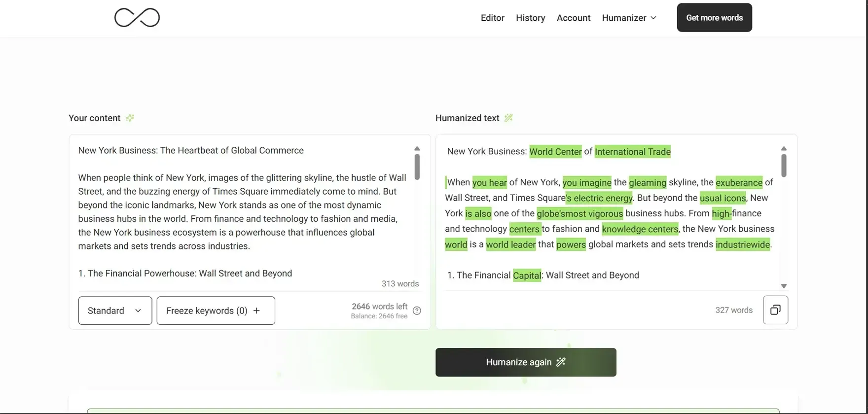Expand the Humanizer menu

tap(629, 18)
